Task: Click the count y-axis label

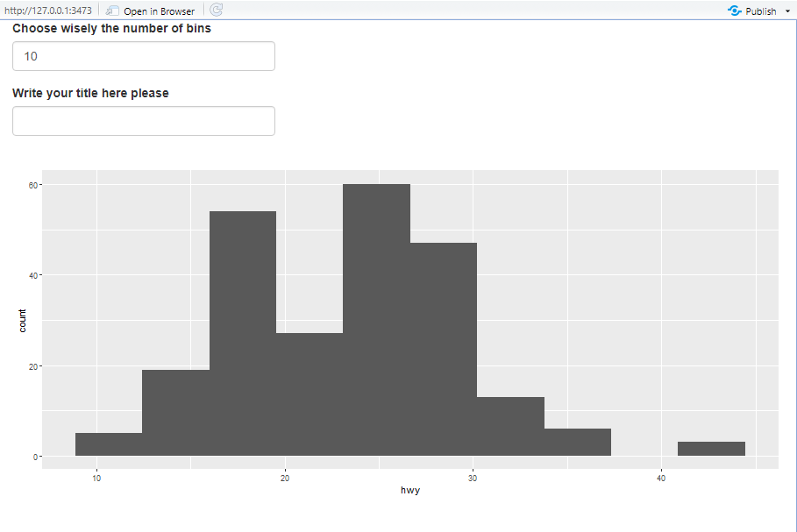Action: [23, 321]
